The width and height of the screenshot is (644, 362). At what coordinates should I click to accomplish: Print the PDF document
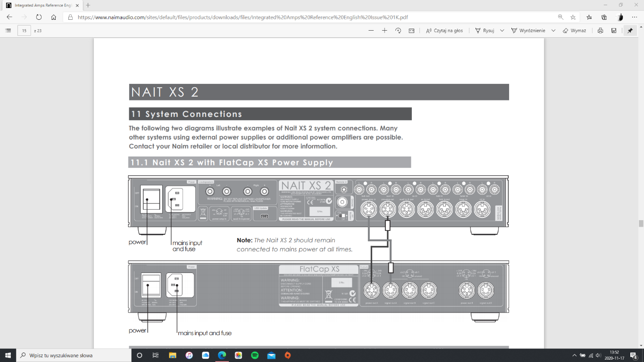(600, 31)
